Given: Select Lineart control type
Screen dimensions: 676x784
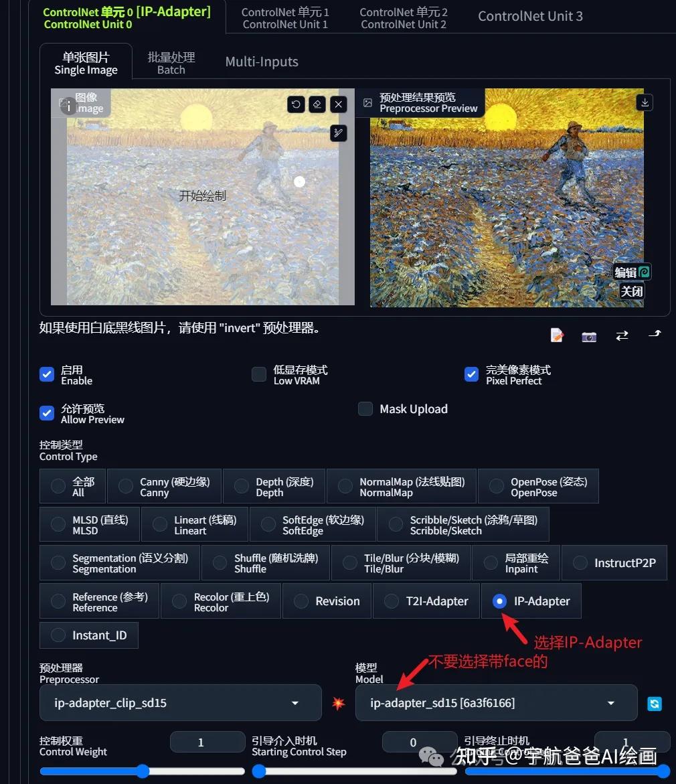Looking at the screenshot, I should tap(195, 524).
